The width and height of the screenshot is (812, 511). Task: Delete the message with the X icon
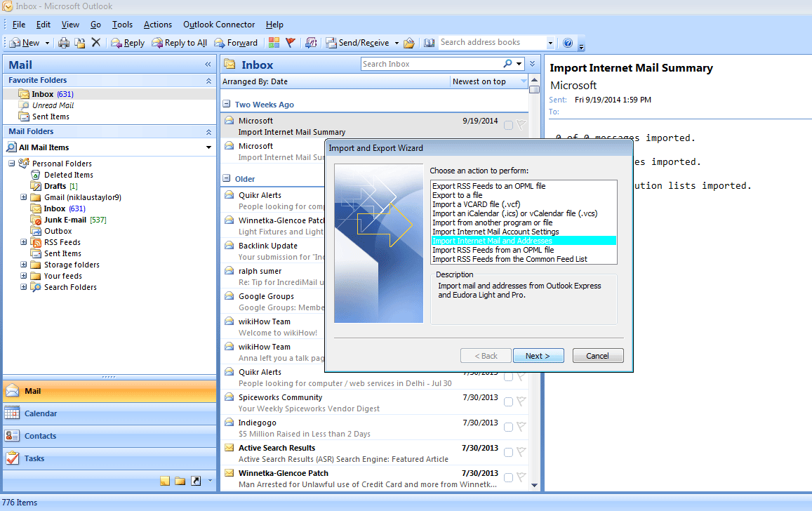pyautogui.click(x=96, y=42)
